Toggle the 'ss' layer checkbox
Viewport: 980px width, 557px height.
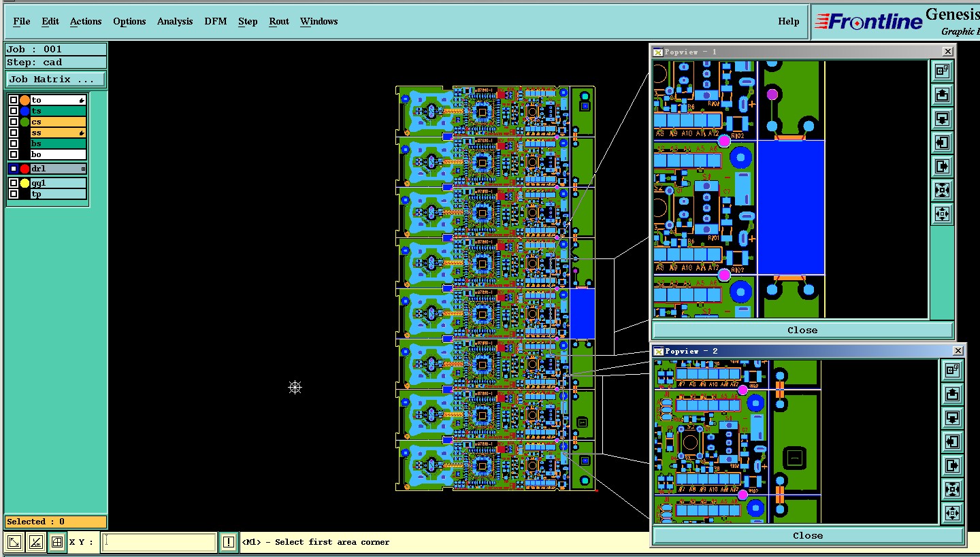pyautogui.click(x=14, y=133)
